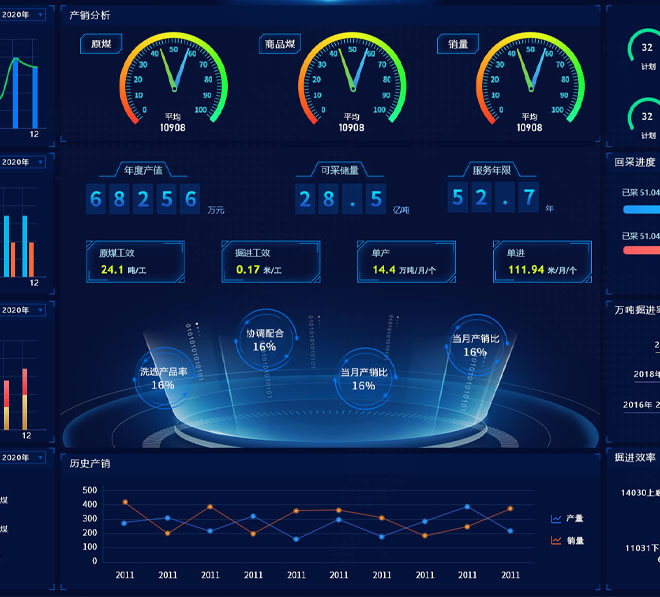Expand 2020年 dropdown above blue-orange bar chart
The height and width of the screenshot is (597, 660).
22,161
